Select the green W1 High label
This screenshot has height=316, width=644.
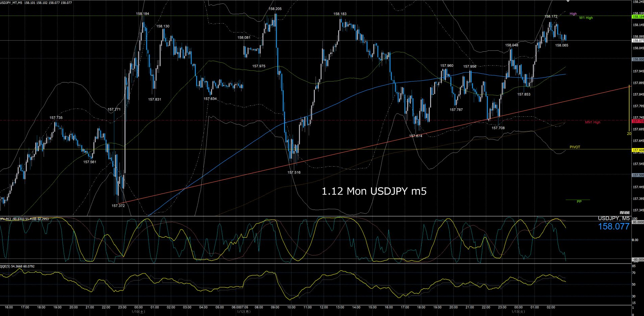click(x=586, y=18)
